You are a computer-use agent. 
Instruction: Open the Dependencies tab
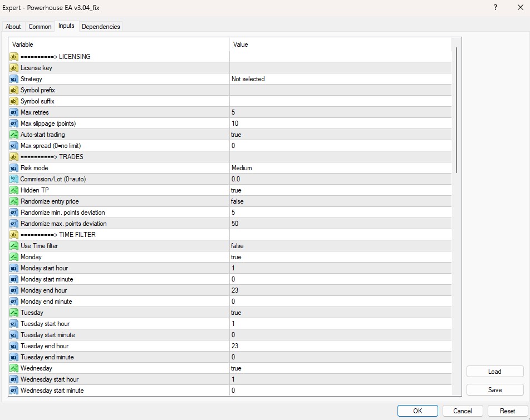(x=101, y=27)
